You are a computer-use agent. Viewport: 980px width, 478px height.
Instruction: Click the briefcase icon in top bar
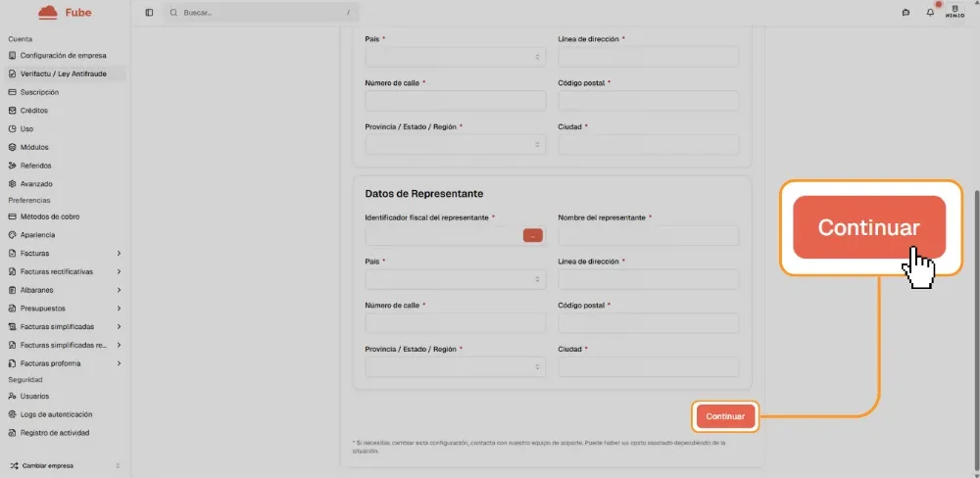(906, 13)
